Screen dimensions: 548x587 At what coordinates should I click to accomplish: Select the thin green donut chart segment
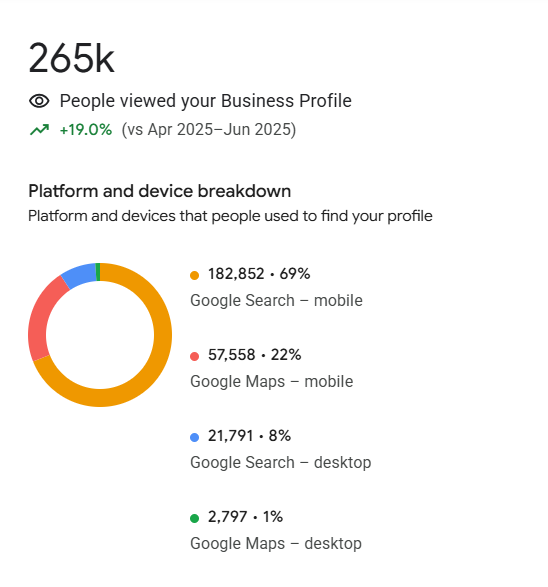click(x=98, y=272)
